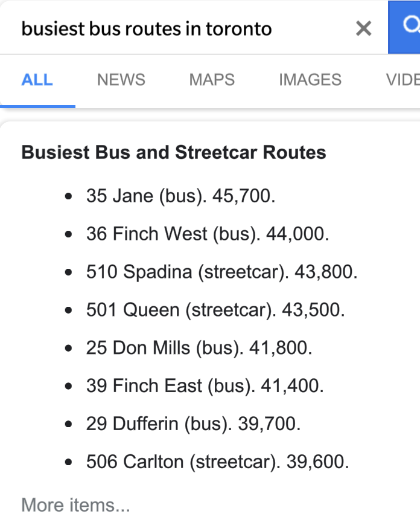Click the 510 Spadina streetcar entry
The width and height of the screenshot is (420, 528).
tap(221, 272)
